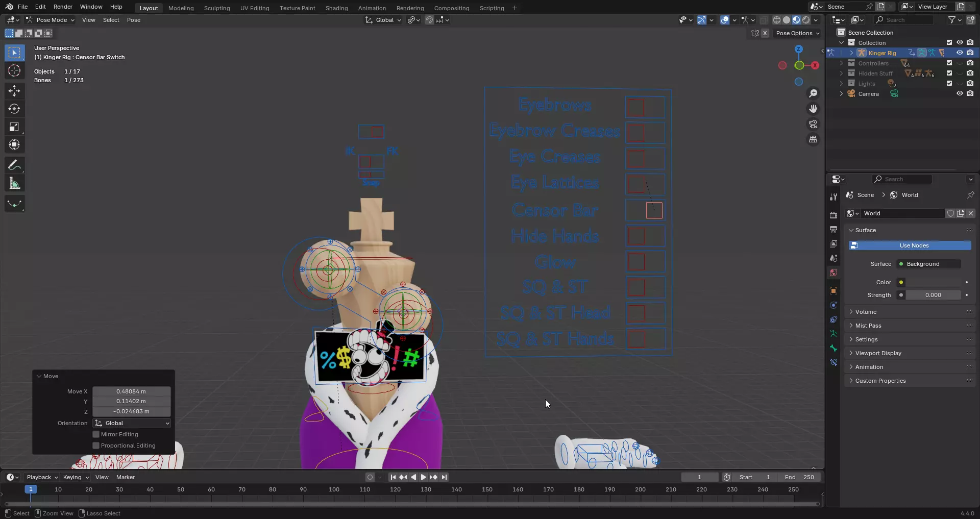
Task: Open the Object Data armature tab
Action: coord(834,334)
